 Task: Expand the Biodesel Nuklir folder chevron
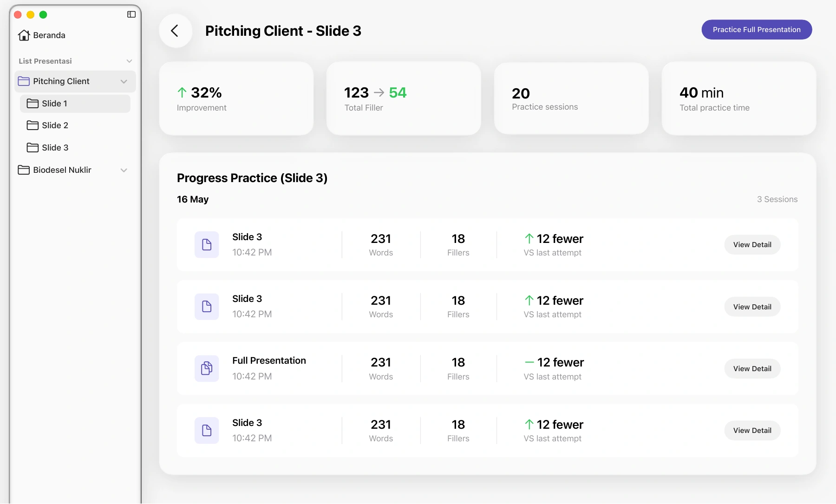[124, 170]
